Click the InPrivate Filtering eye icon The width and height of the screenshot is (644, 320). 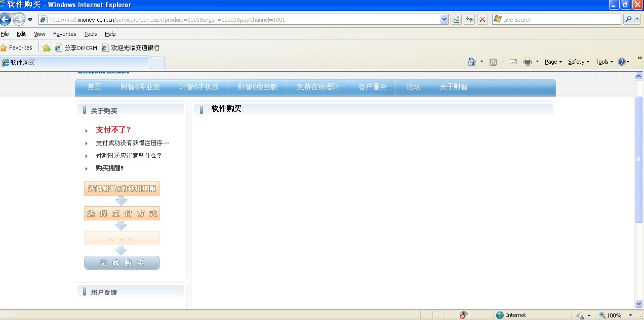click(x=463, y=315)
